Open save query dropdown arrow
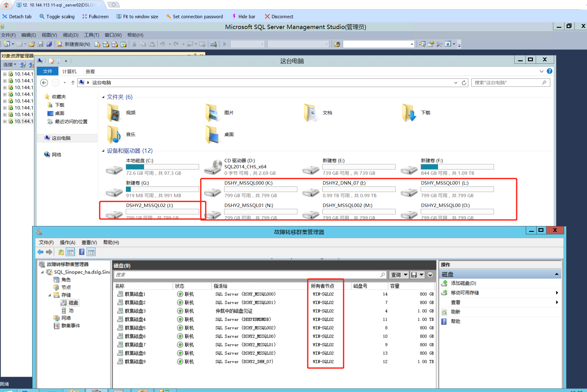Image resolution: width=587 pixels, height=392 pixels. (x=421, y=275)
